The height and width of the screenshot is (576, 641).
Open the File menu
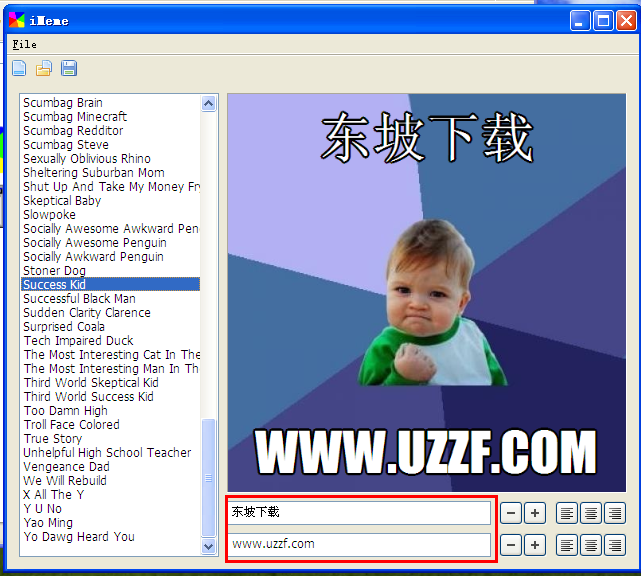pos(25,45)
